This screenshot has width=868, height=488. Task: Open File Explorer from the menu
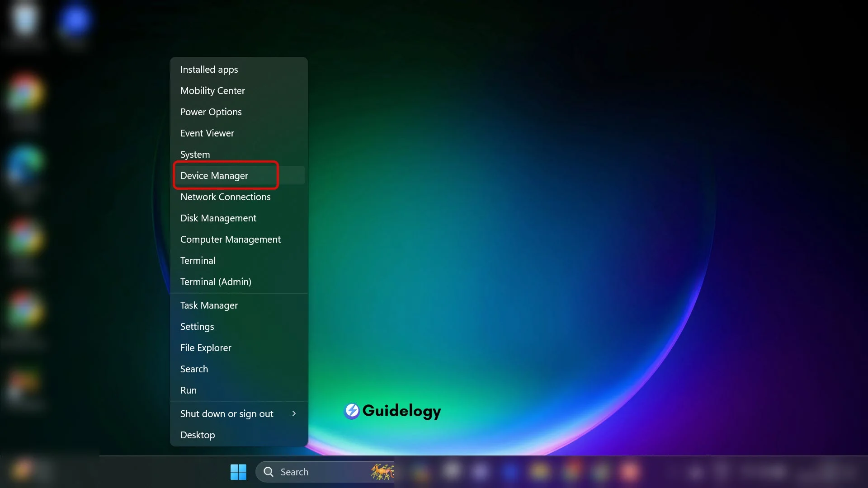point(206,347)
